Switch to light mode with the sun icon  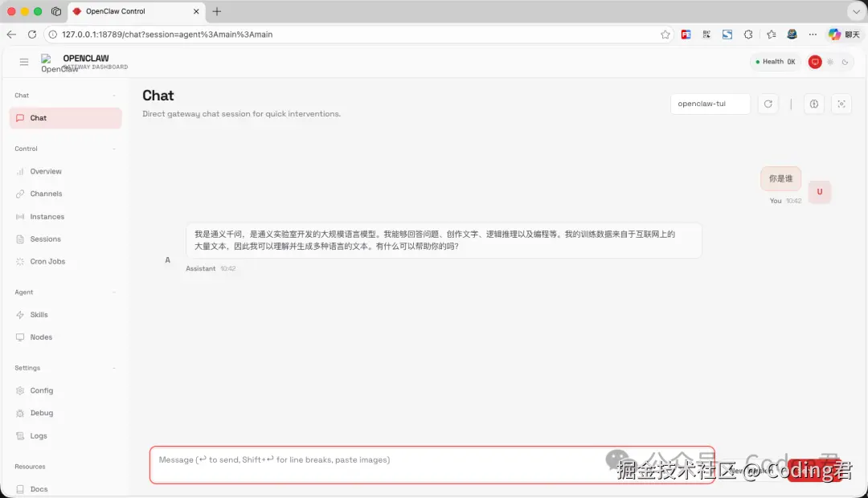pos(831,62)
